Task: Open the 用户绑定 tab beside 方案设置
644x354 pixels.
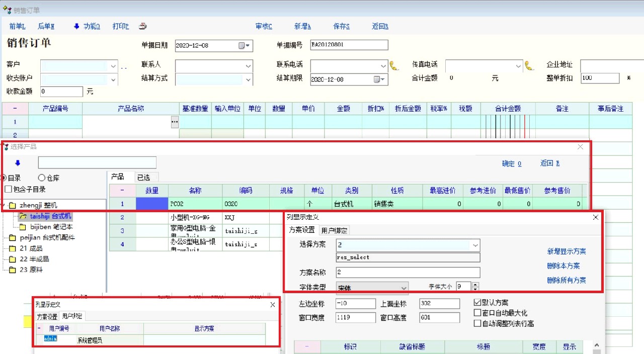Action: click(334, 230)
